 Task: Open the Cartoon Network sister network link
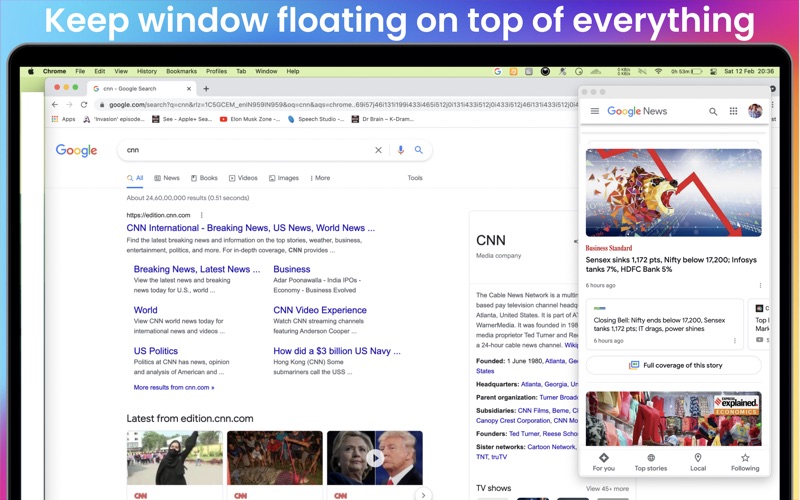(552, 447)
